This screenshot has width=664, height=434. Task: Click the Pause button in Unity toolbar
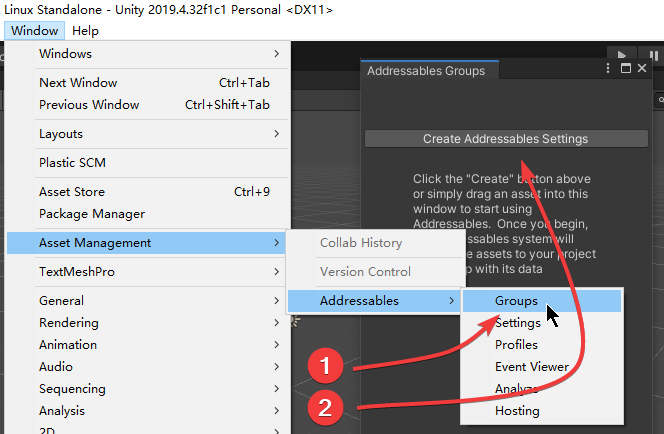click(x=653, y=55)
